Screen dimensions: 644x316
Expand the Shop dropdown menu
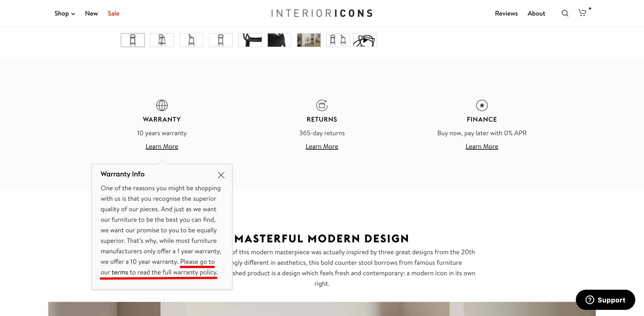pos(65,14)
